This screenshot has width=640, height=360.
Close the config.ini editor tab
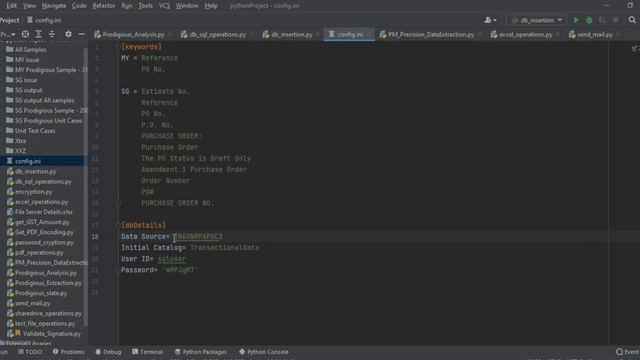pyautogui.click(x=369, y=35)
